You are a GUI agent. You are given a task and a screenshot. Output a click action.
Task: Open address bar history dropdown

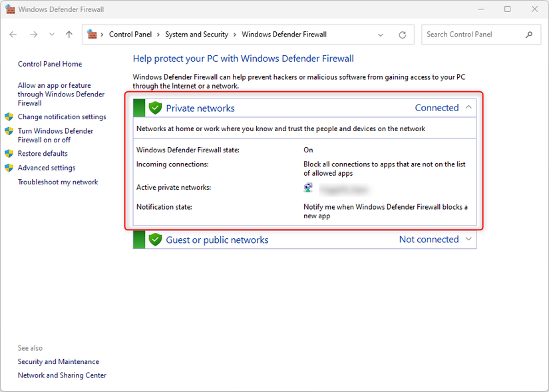coord(381,35)
